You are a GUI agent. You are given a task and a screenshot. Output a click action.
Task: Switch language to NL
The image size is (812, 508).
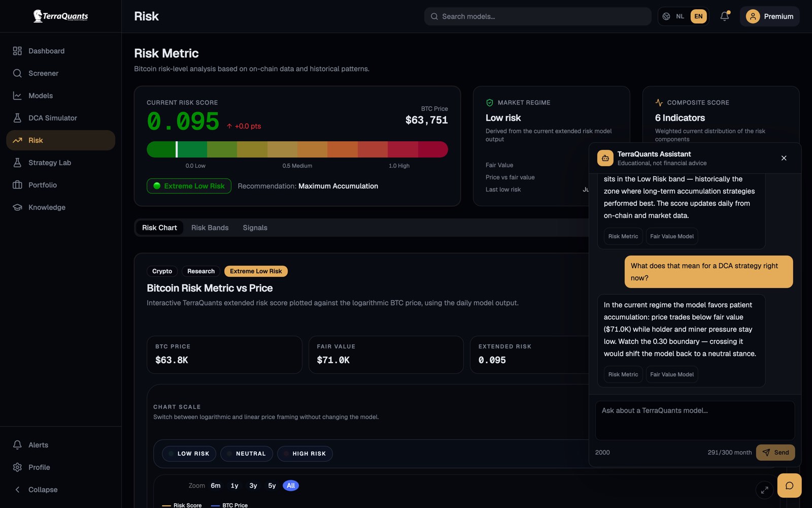(x=680, y=16)
